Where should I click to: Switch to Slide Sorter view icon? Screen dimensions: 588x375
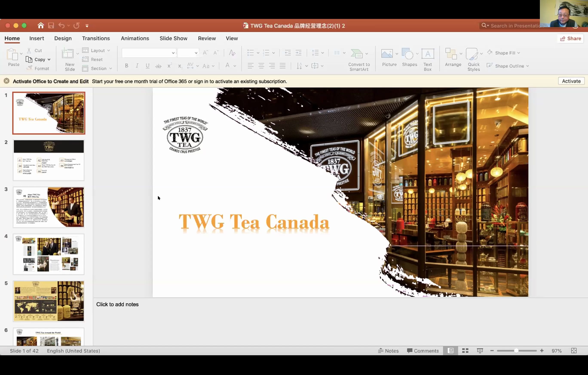465,350
